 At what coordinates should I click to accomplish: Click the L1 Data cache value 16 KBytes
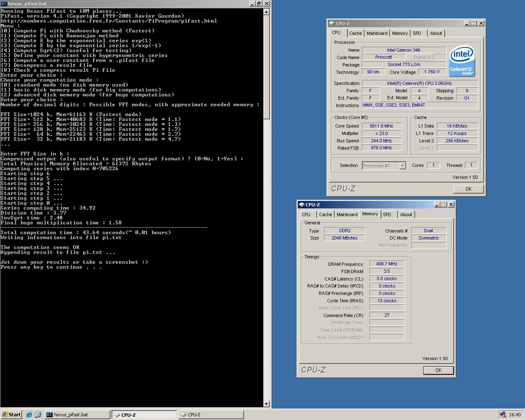(x=457, y=126)
